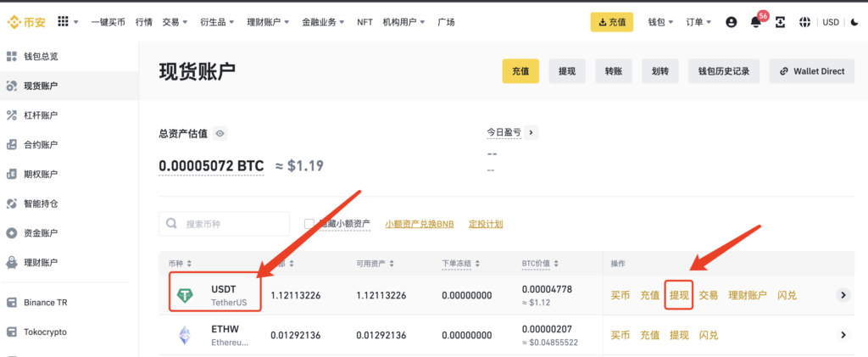Click the smart holdings sidebar icon

tap(12, 204)
